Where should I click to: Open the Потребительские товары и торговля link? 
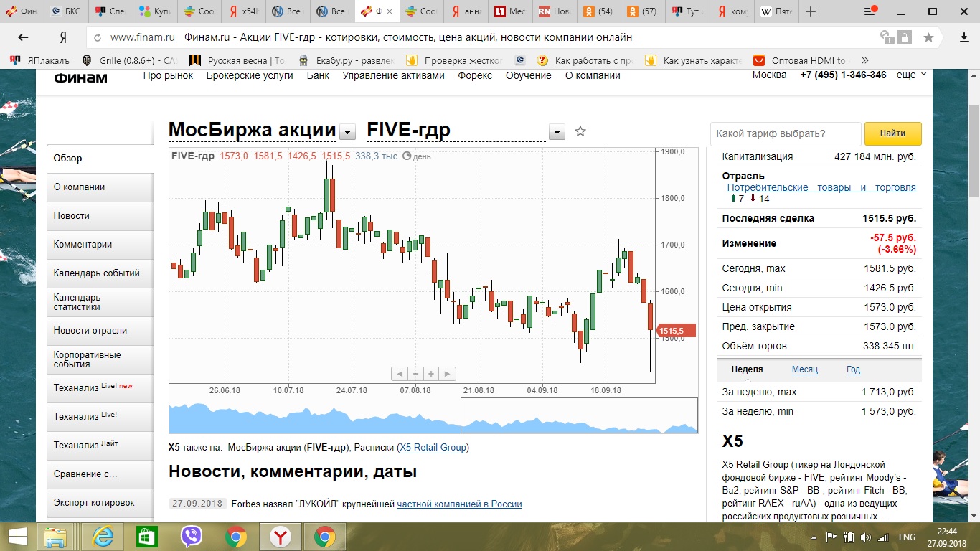pyautogui.click(x=821, y=187)
